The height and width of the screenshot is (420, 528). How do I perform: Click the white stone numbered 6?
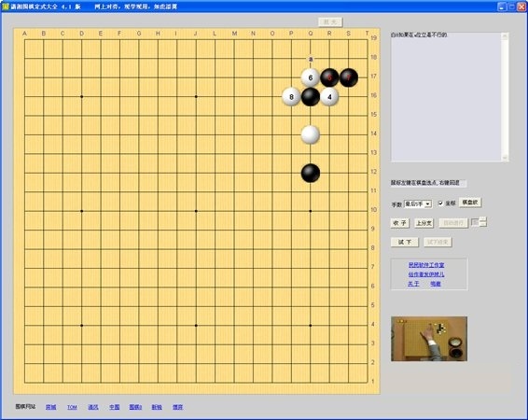[x=310, y=77]
